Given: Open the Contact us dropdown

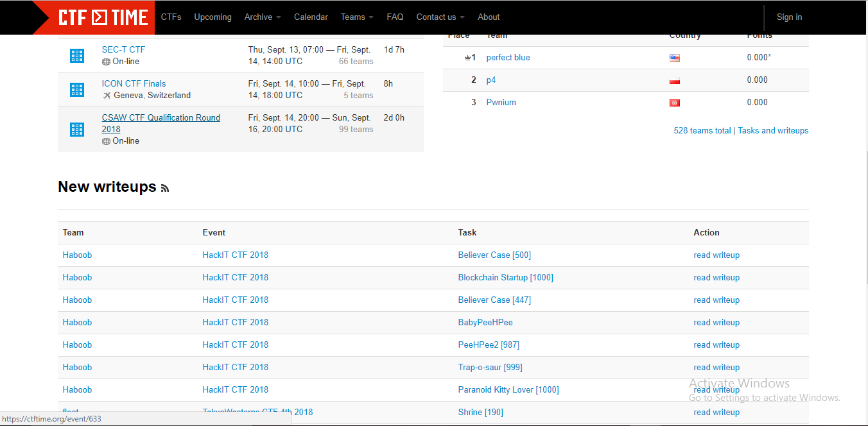Looking at the screenshot, I should tap(440, 17).
